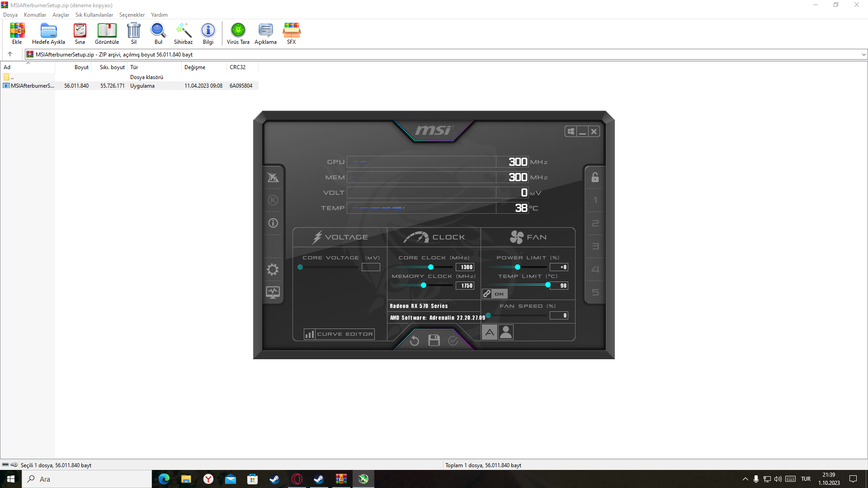The width and height of the screenshot is (868, 488).
Task: Open the information icon in sidebar
Action: click(273, 223)
